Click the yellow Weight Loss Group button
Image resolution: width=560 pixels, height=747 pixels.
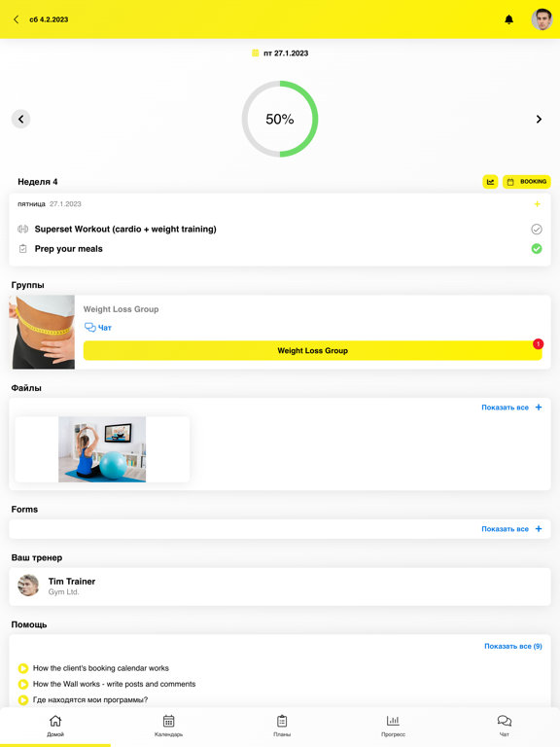312,350
